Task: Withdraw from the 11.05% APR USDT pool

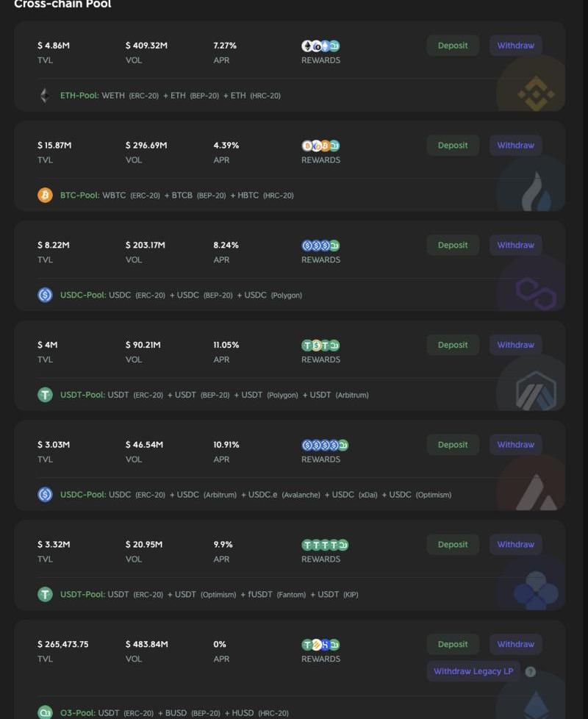Action: (515, 345)
